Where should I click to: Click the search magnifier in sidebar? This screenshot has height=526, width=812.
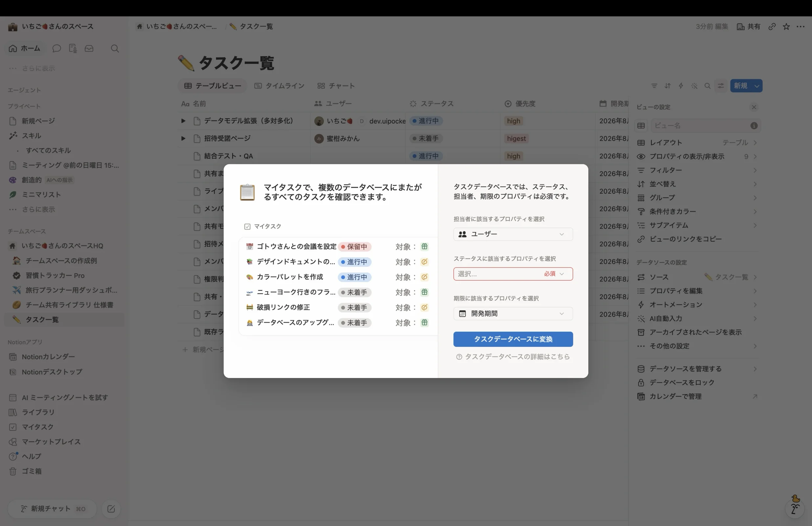(115, 49)
